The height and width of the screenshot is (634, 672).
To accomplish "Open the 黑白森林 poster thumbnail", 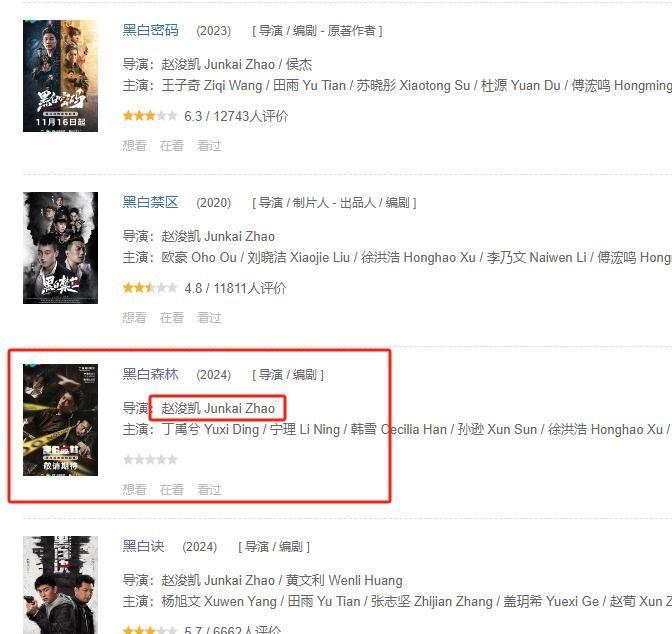I will (x=60, y=420).
